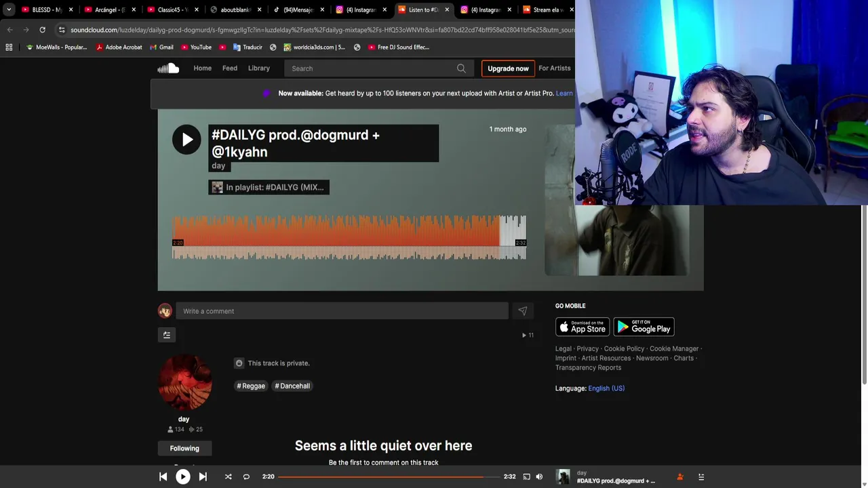This screenshot has height=488, width=868.
Task: Skip to previous track in bottom player
Action: point(163,476)
